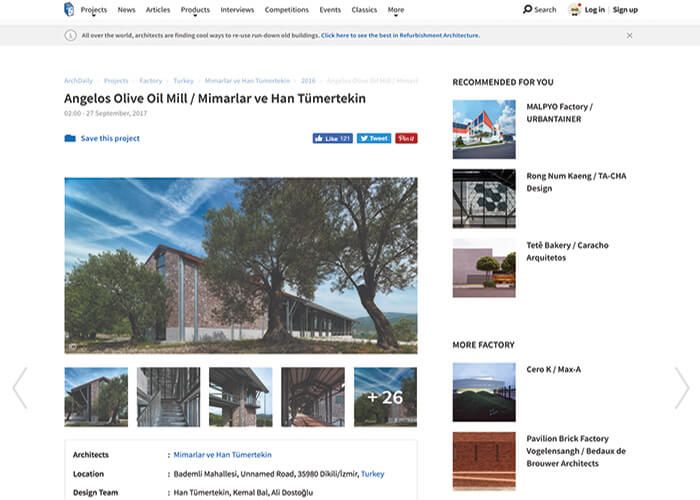The height and width of the screenshot is (500, 700).
Task: Click the ArchDaily logo icon
Action: coord(68,9)
